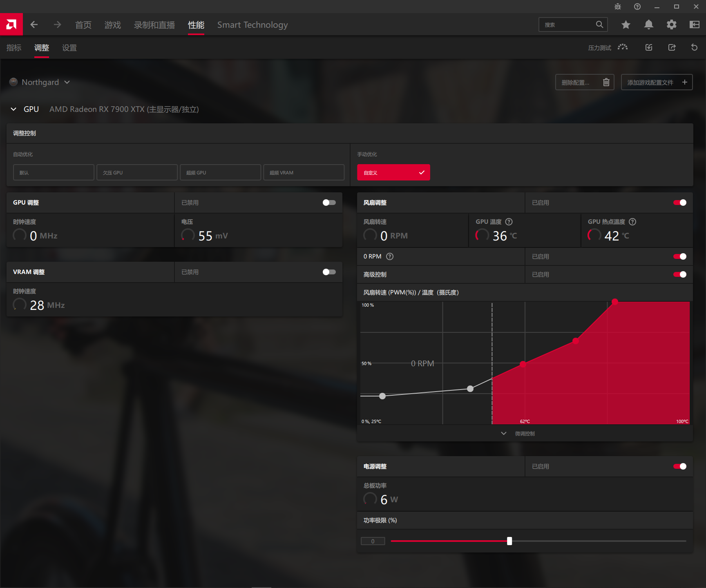This screenshot has width=706, height=588.
Task: Disable the 高级控制 toggle
Action: (680, 274)
